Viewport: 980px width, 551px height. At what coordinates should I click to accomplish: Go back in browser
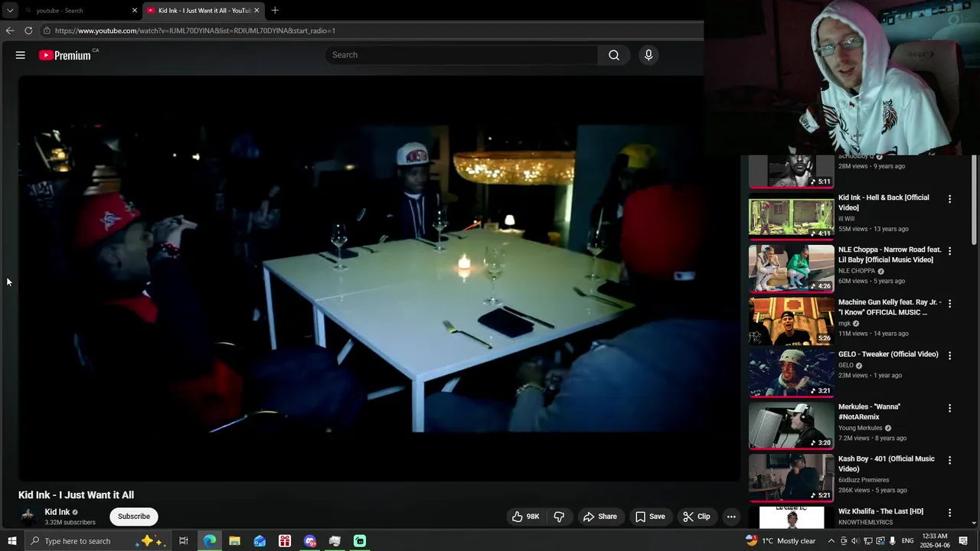(x=9, y=31)
